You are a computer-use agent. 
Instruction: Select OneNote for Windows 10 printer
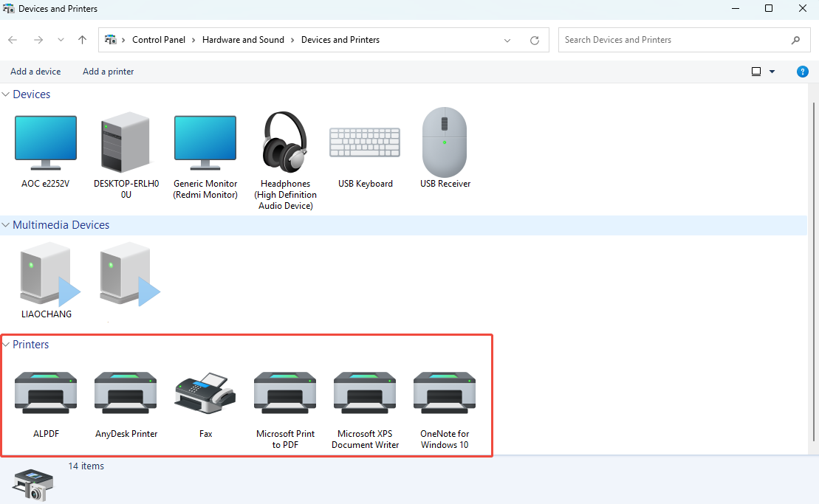coord(445,394)
